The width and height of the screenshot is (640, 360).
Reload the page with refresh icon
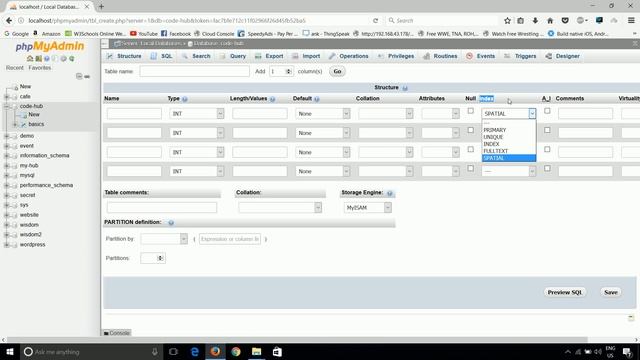[x=376, y=20]
